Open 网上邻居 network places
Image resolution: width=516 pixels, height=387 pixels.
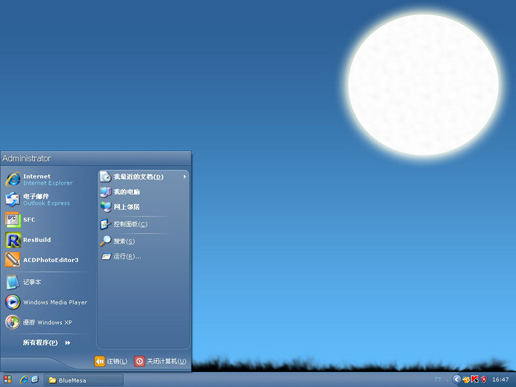click(144, 207)
